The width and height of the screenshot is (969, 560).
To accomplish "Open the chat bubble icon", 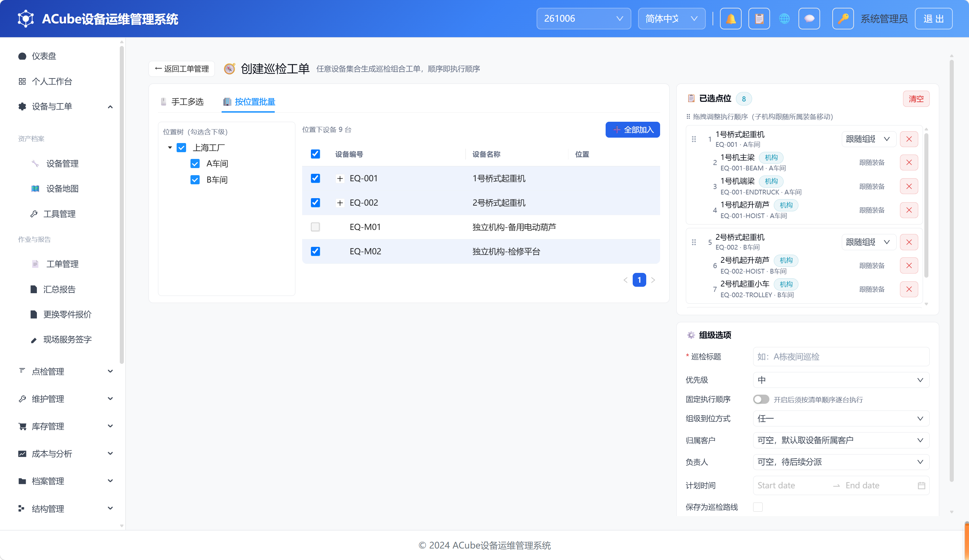I will point(809,19).
